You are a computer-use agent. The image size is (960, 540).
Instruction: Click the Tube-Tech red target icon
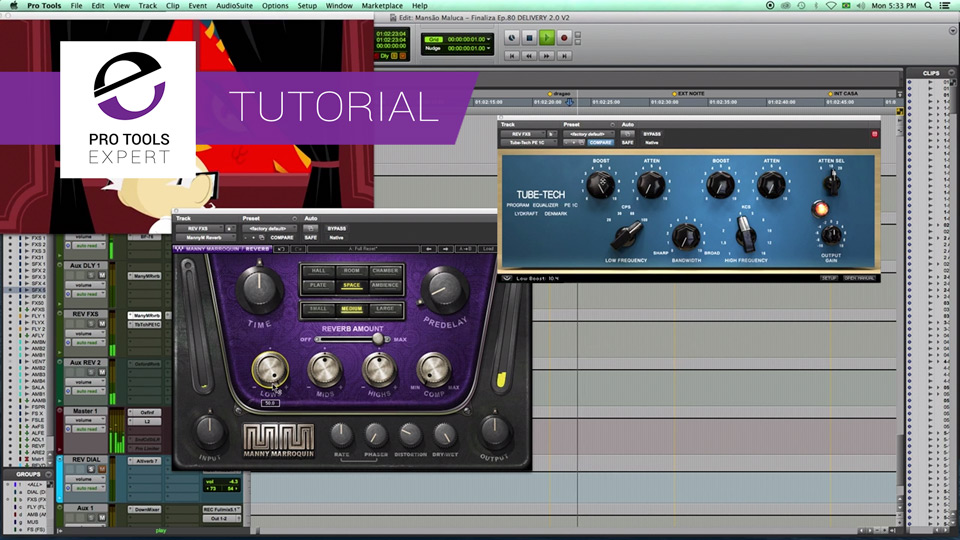(x=874, y=133)
